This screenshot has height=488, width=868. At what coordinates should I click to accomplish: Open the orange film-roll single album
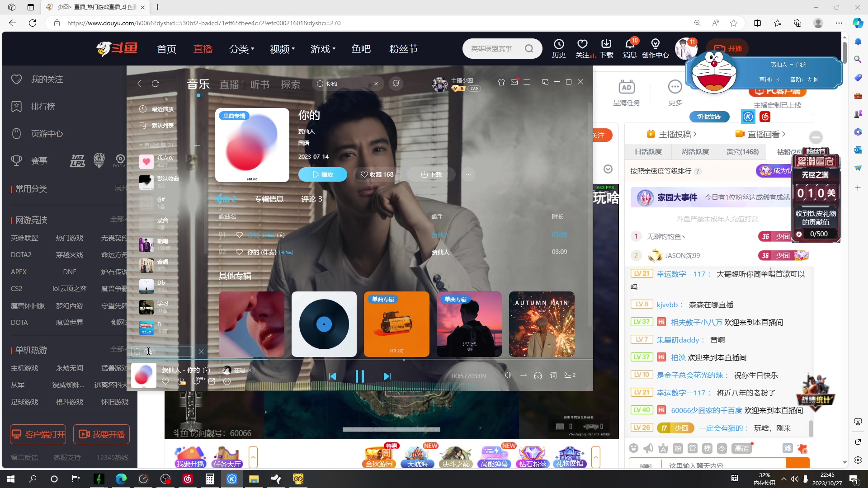(396, 324)
